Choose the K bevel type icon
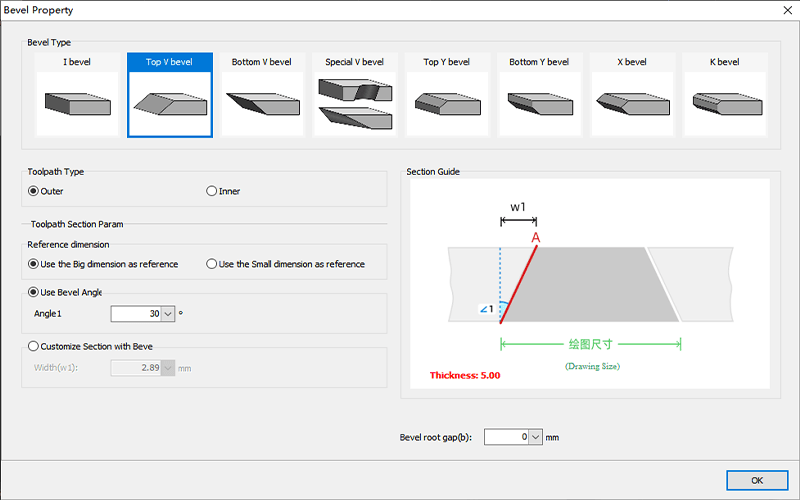The width and height of the screenshot is (800, 500). (x=724, y=101)
